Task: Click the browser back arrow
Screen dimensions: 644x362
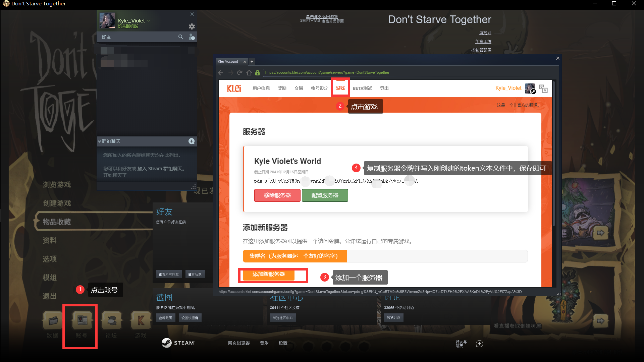Action: (x=220, y=73)
